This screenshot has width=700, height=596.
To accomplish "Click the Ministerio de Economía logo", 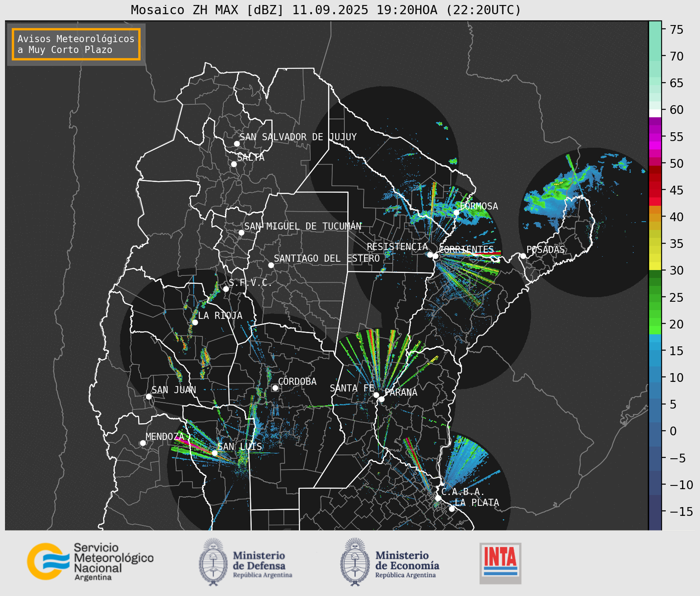I will 389,562.
